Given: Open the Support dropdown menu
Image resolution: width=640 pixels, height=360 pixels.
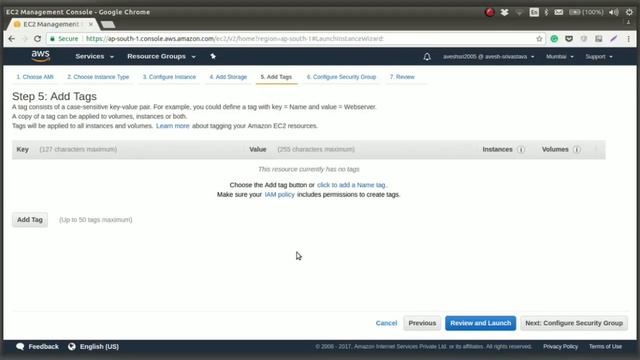Looking at the screenshot, I should pyautogui.click(x=599, y=57).
